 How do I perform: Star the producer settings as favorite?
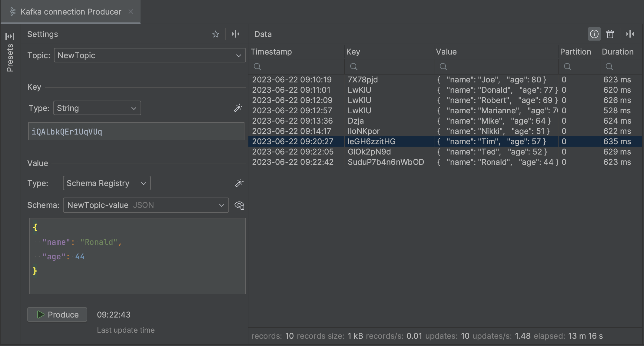(x=215, y=34)
